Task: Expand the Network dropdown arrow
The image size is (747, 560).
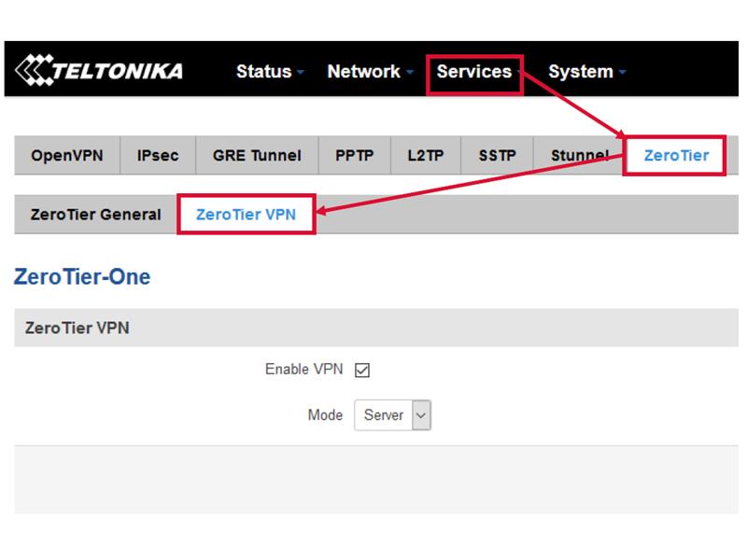Action: pos(409,73)
